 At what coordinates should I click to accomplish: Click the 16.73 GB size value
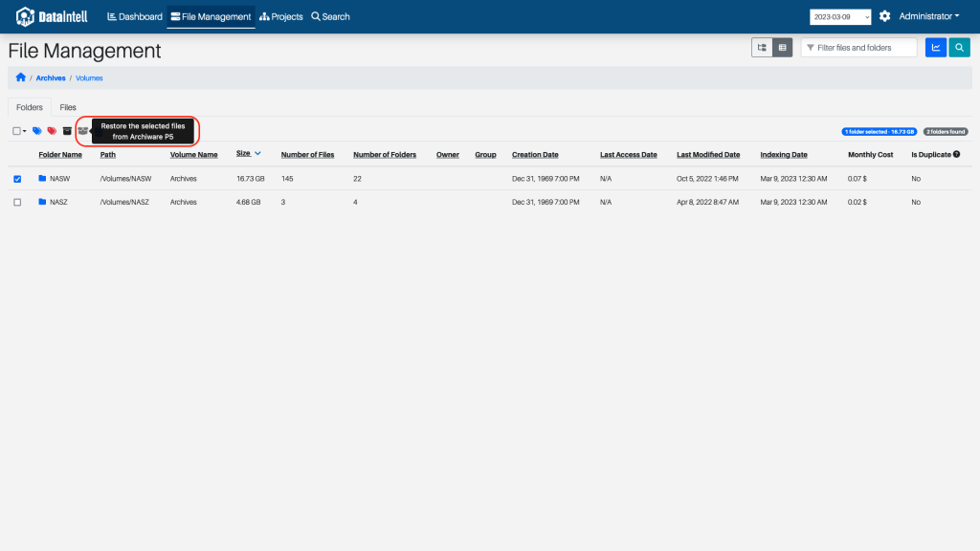tap(251, 179)
